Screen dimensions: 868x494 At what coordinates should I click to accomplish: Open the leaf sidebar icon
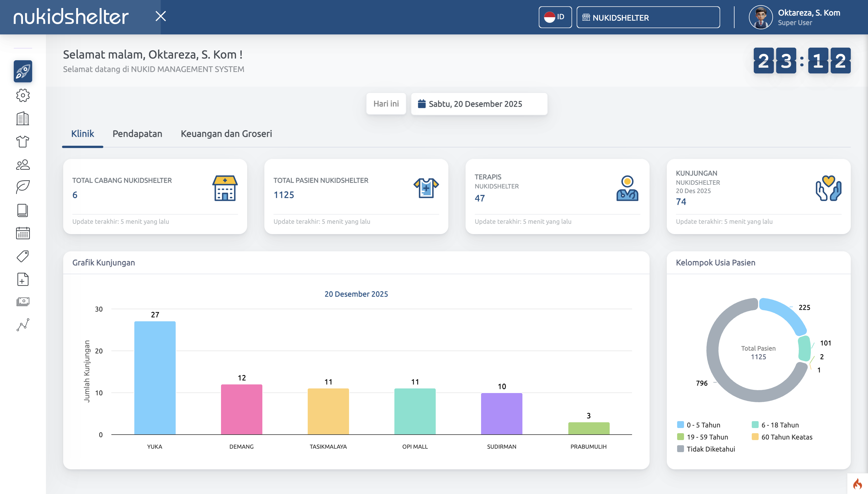(23, 187)
